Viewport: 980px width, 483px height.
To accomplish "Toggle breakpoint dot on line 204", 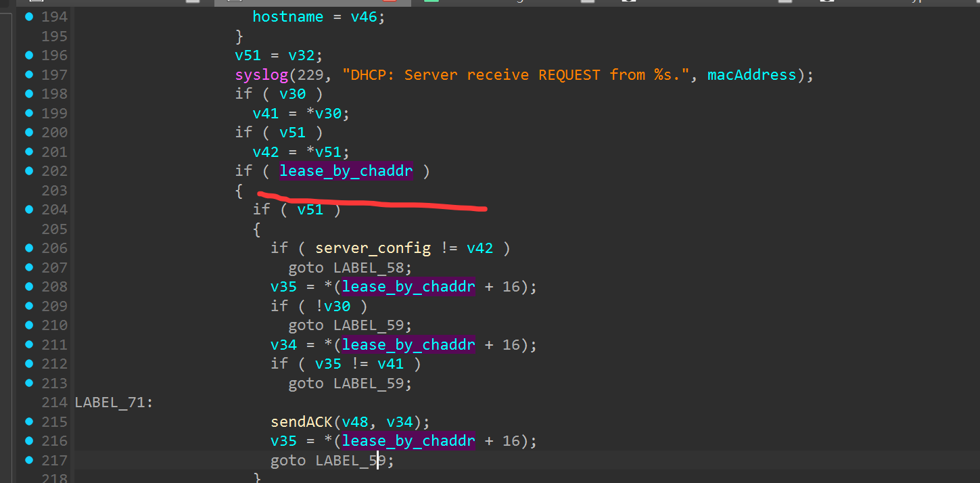I will pyautogui.click(x=28, y=209).
